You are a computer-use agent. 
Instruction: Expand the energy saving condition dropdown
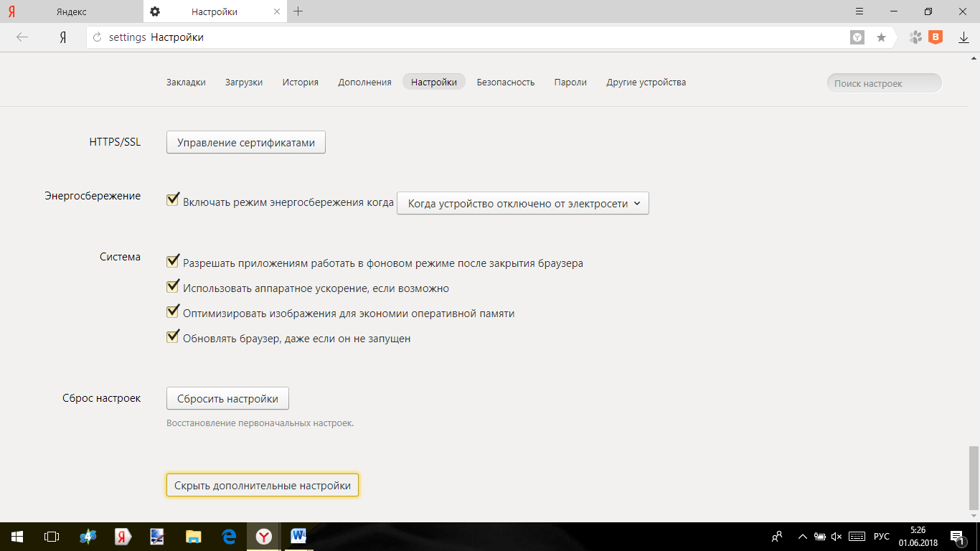pos(522,204)
